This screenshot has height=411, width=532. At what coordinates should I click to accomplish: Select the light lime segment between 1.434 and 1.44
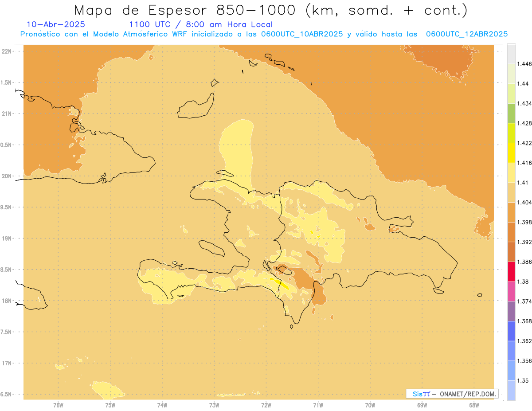pyautogui.click(x=511, y=93)
